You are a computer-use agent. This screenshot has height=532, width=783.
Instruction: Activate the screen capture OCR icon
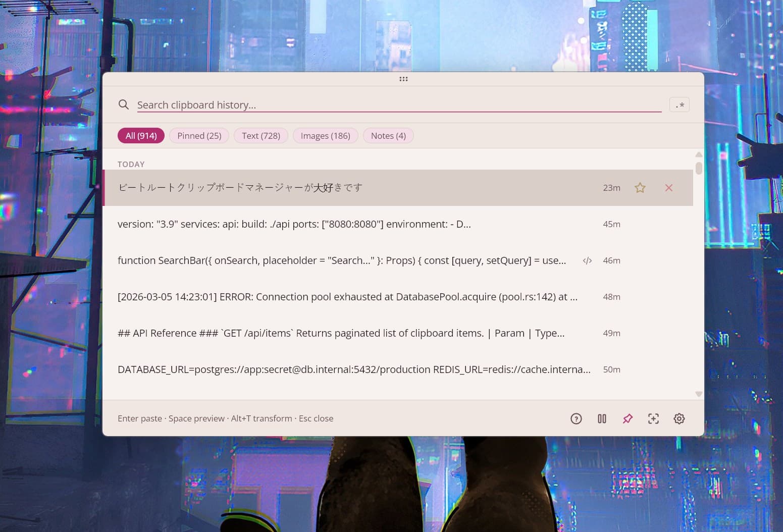pyautogui.click(x=653, y=418)
